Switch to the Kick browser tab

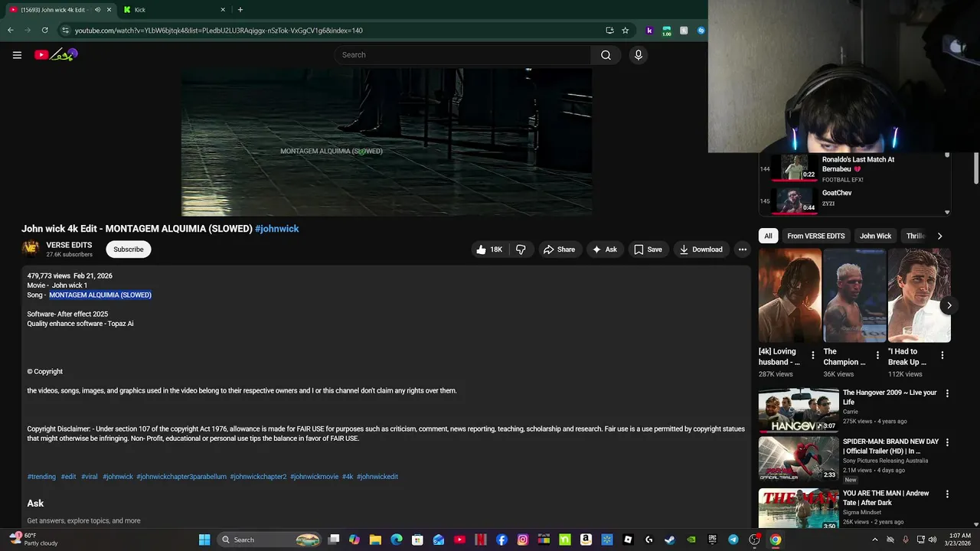173,10
